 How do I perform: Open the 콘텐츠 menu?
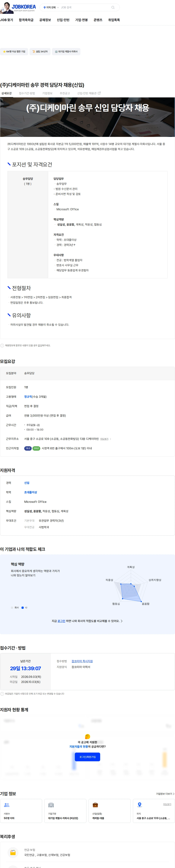98,20
